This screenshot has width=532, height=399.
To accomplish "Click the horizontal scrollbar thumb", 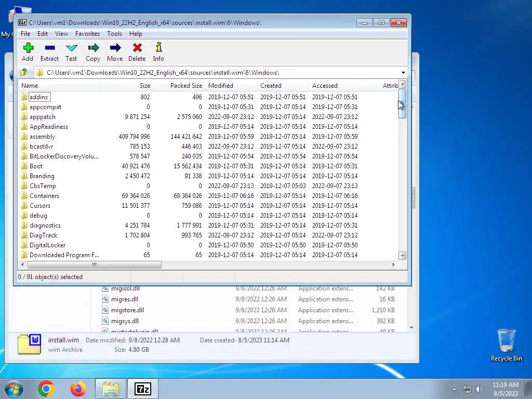I will click(x=95, y=264).
